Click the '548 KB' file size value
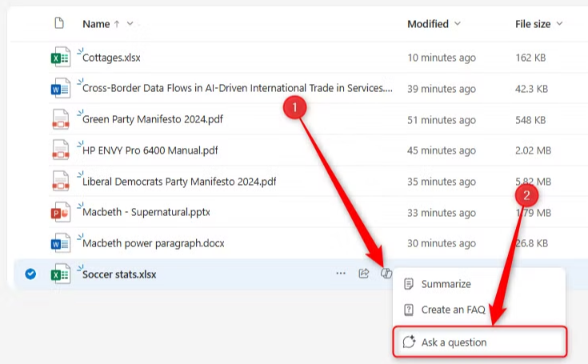Screen dimensions: 588x364 [530, 120]
